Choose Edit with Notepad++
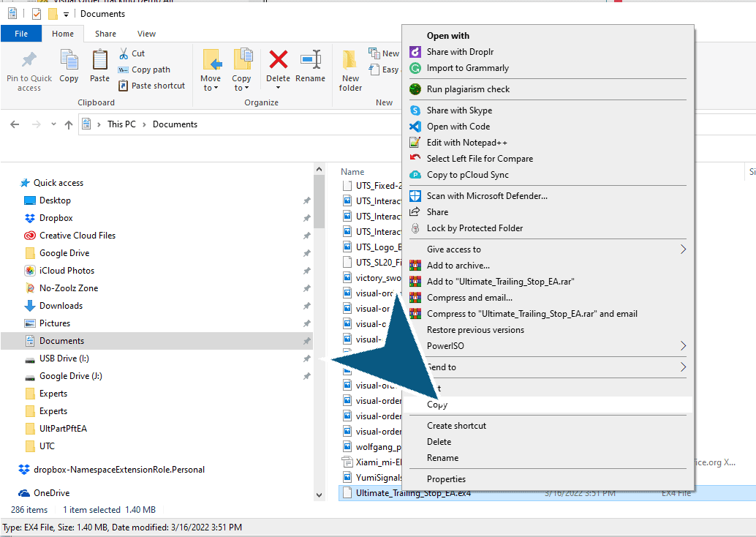756x537 pixels. (x=466, y=143)
